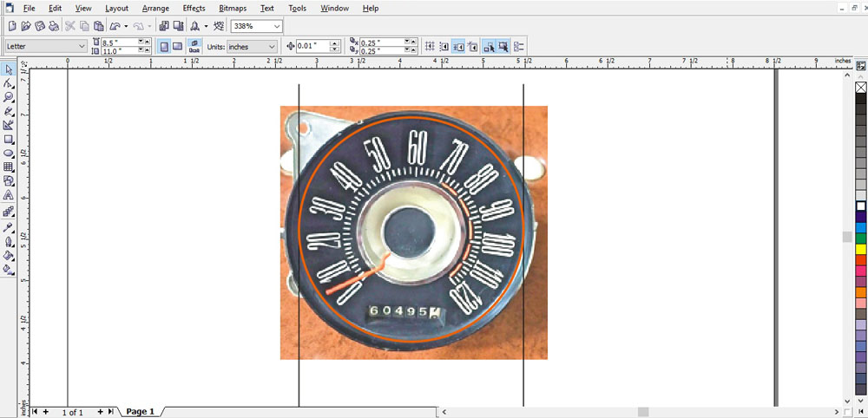The image size is (868, 418).
Task: Select the Interactive Blend tool
Action: 9,212
